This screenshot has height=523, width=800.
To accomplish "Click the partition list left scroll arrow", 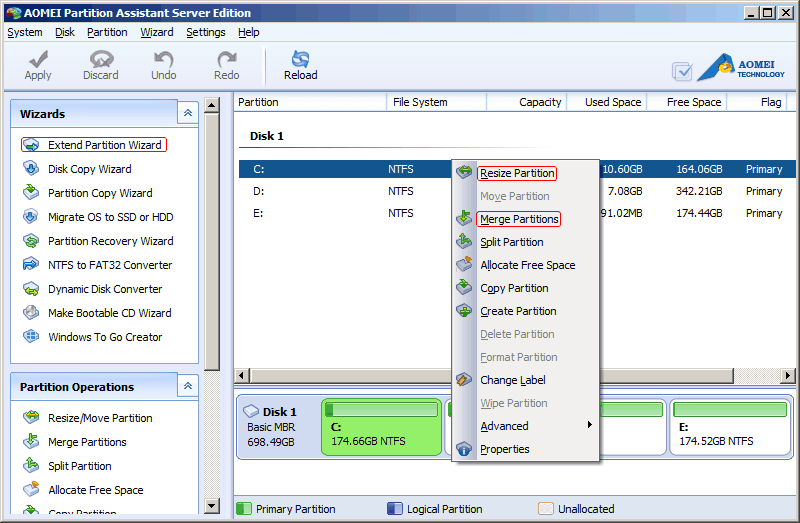I will pos(242,376).
